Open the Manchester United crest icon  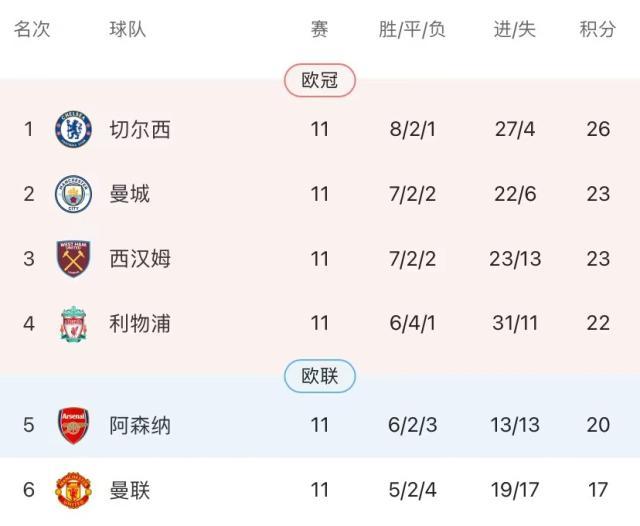coord(73,490)
